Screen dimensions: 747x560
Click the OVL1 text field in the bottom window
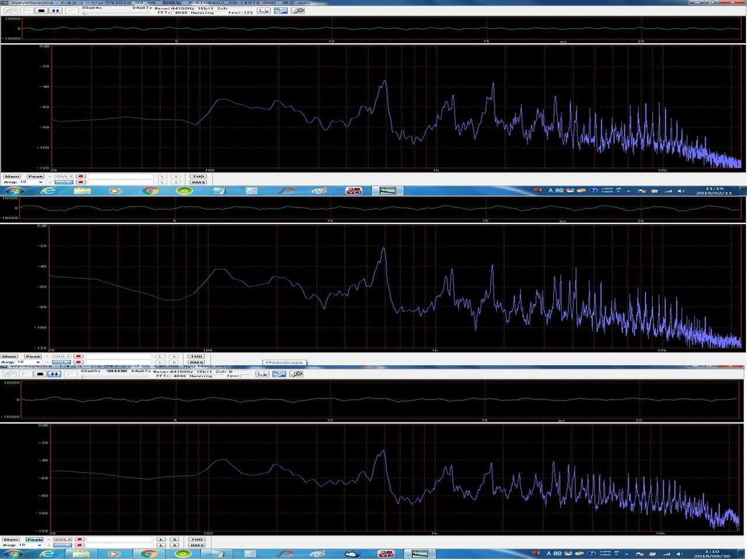[120, 540]
